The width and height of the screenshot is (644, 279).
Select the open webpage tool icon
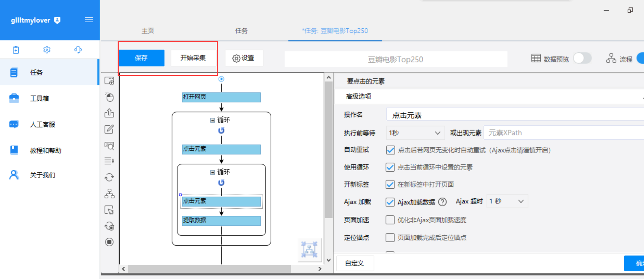(x=109, y=81)
